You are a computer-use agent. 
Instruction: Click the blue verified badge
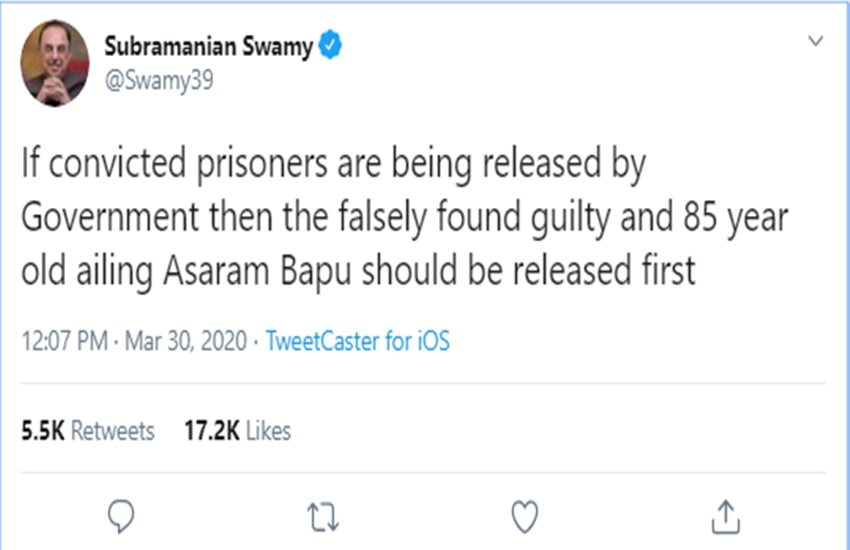[x=329, y=46]
